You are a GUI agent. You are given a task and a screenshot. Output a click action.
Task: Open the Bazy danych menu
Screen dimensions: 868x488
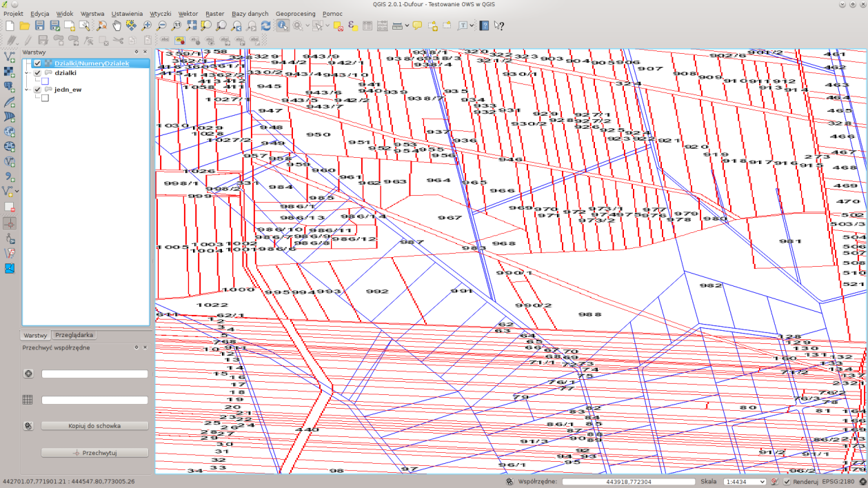(250, 14)
